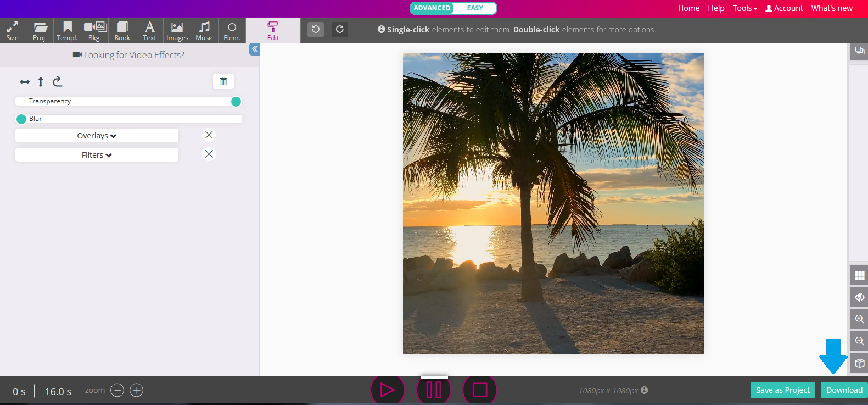The height and width of the screenshot is (405, 868).
Task: Go to the Help page
Action: [x=716, y=8]
